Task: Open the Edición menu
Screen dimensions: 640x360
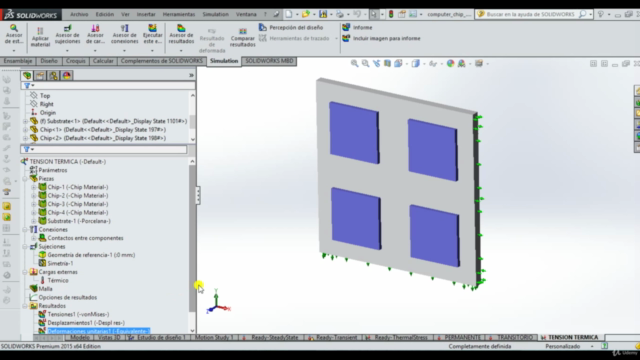Action: 105,14
